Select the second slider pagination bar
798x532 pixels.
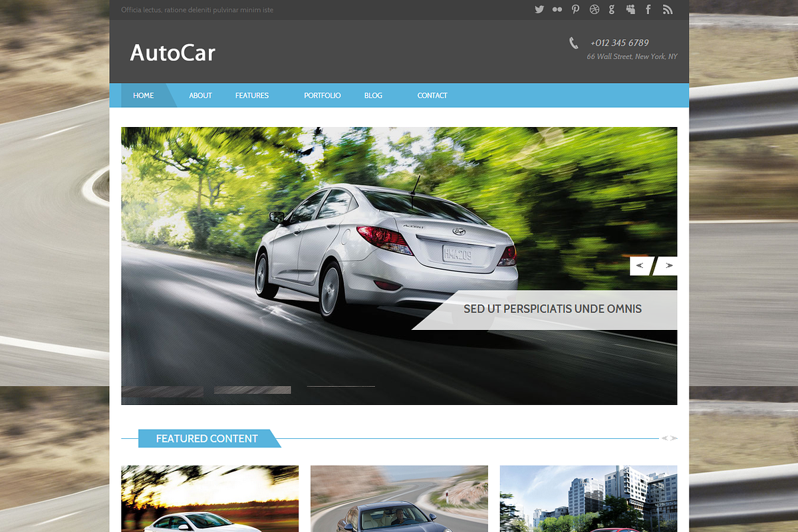[x=253, y=390]
